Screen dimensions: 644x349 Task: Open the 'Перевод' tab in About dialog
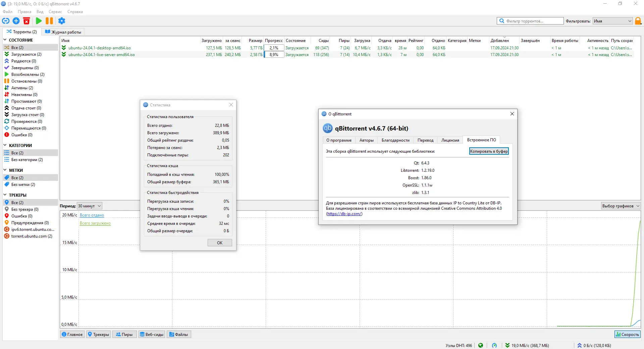coord(426,140)
